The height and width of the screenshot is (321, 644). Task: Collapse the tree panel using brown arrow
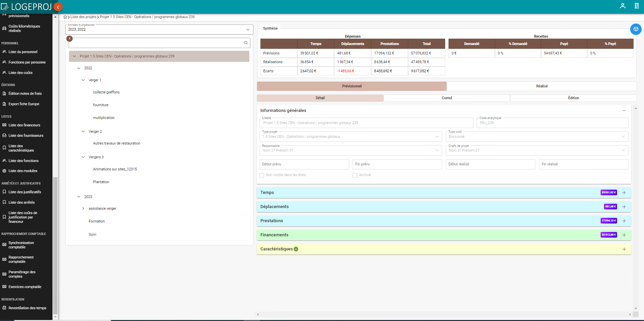pyautogui.click(x=70, y=39)
